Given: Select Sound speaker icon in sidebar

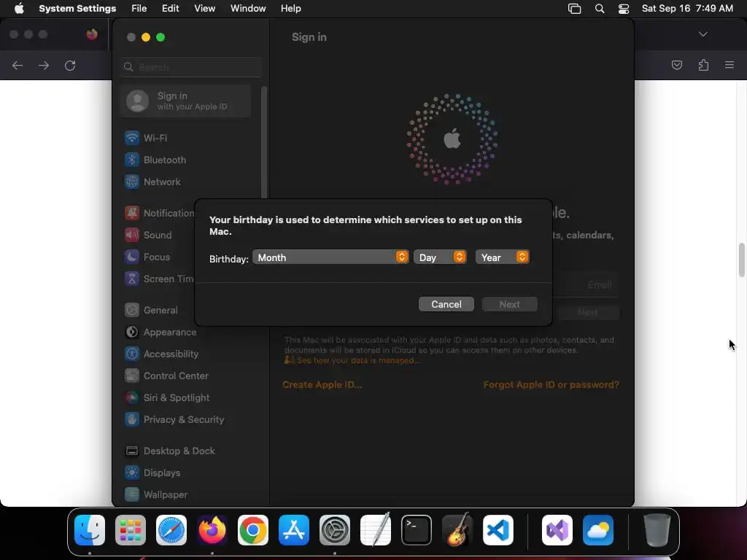Looking at the screenshot, I should pyautogui.click(x=132, y=236).
